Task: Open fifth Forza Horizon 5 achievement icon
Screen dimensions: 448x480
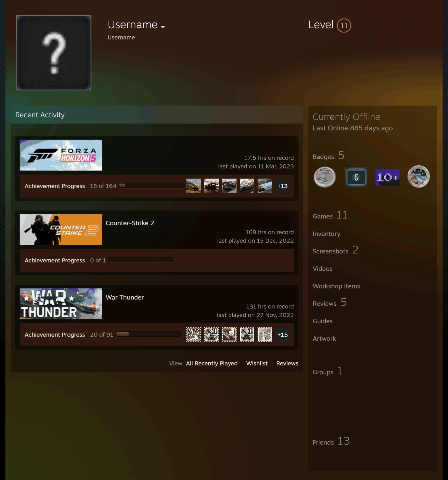Action: coord(265,186)
